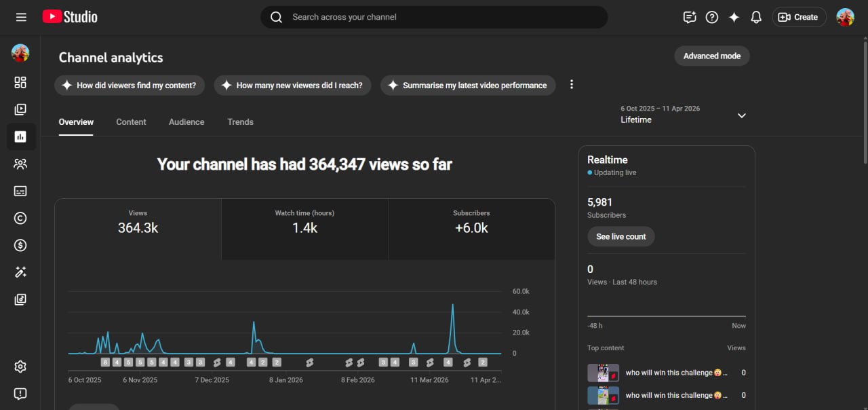Click the Create button
Screen dimensions: 868x410
tap(799, 17)
